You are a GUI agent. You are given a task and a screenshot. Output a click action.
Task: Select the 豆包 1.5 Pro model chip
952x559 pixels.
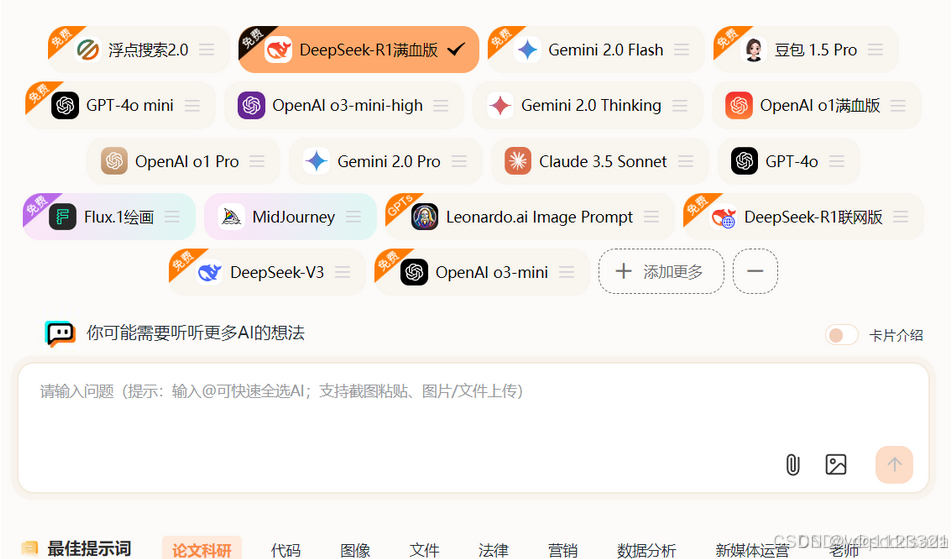806,50
